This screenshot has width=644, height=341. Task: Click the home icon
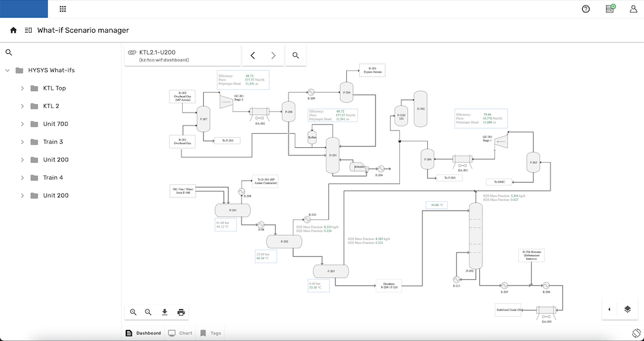point(13,30)
